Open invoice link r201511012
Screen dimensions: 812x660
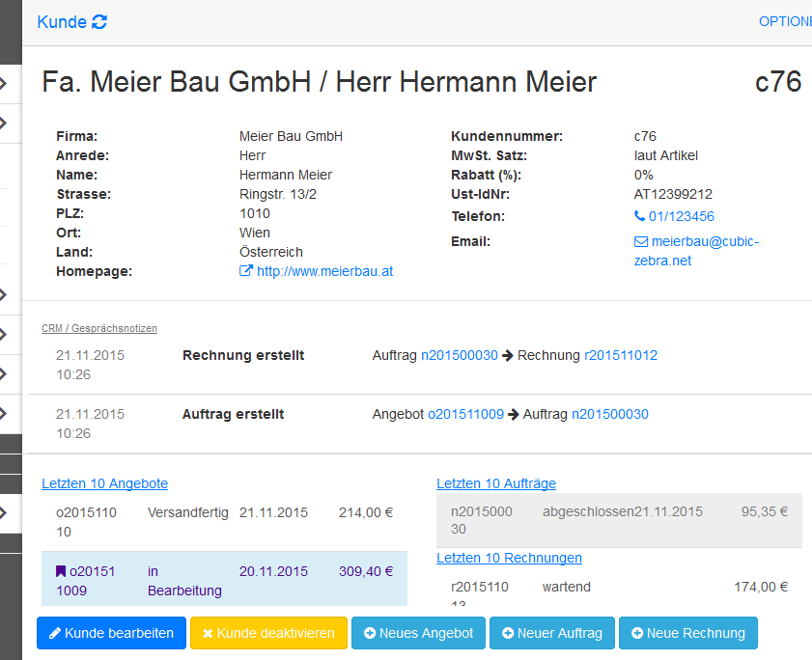tap(619, 355)
